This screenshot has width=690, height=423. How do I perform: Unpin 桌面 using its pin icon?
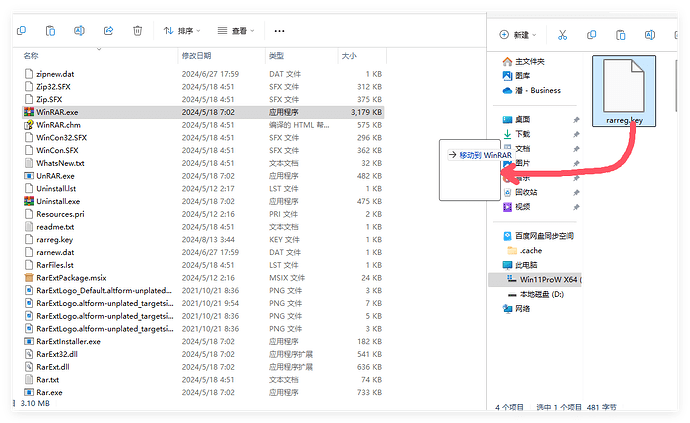click(x=576, y=120)
